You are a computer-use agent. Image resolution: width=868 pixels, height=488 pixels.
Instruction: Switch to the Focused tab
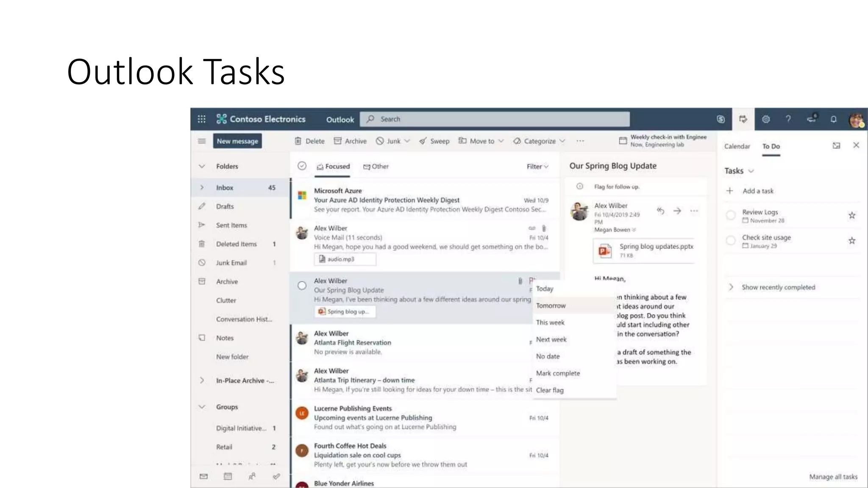click(x=333, y=167)
